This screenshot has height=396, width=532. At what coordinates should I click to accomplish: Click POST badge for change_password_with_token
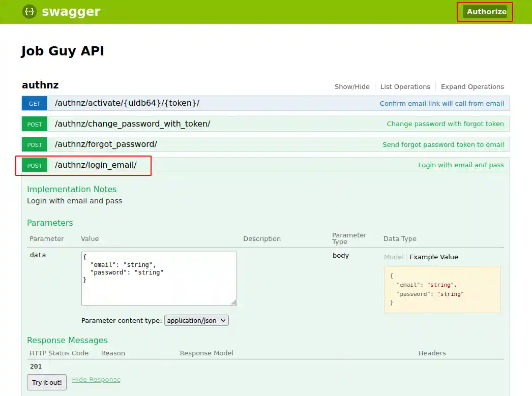(x=34, y=124)
